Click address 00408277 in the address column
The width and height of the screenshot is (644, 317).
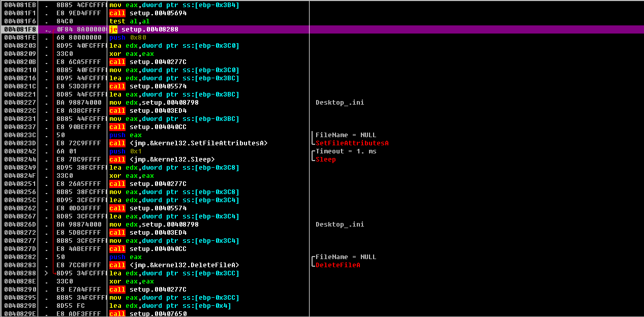click(x=20, y=241)
